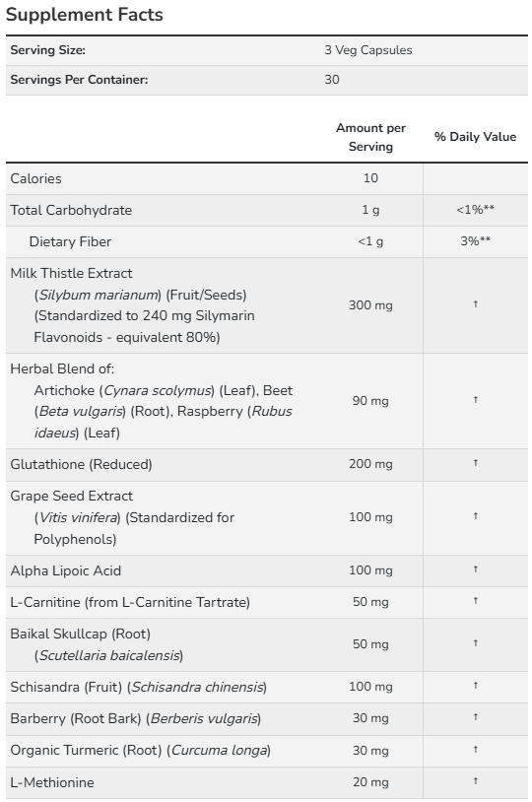This screenshot has height=802, width=532.
Task: Click the Supplement Facts heading
Action: click(85, 15)
